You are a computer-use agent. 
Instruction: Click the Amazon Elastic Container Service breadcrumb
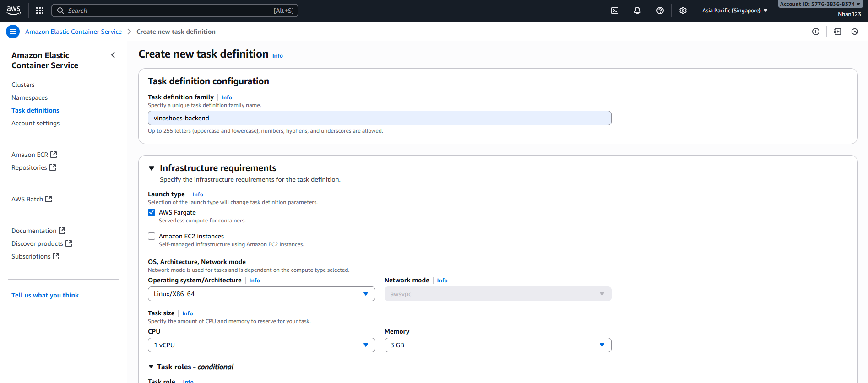(73, 32)
